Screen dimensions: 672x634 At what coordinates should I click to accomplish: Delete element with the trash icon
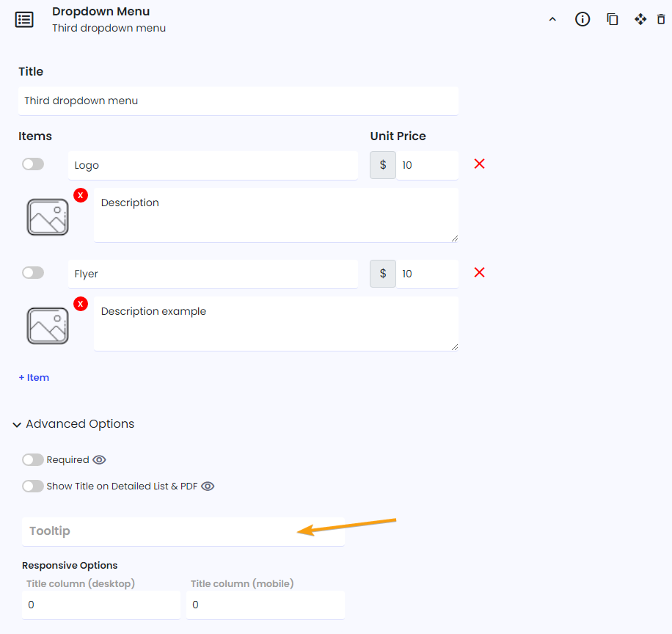pos(661,19)
